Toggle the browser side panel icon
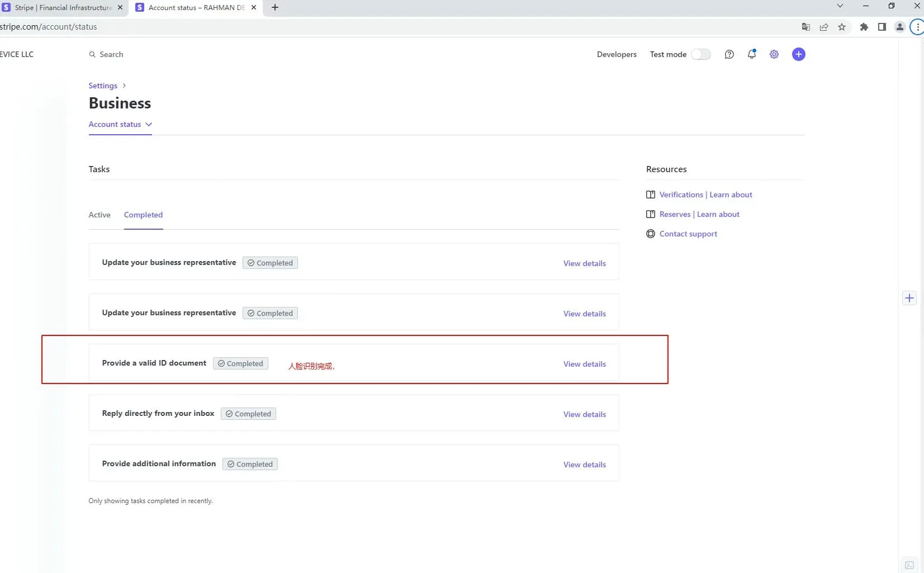This screenshot has width=924, height=573. [882, 27]
